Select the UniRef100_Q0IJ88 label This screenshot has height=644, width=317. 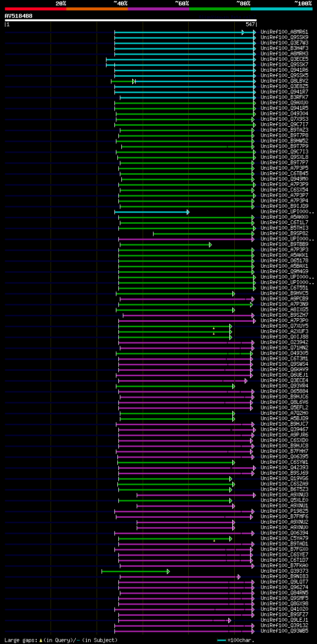[x=285, y=337]
